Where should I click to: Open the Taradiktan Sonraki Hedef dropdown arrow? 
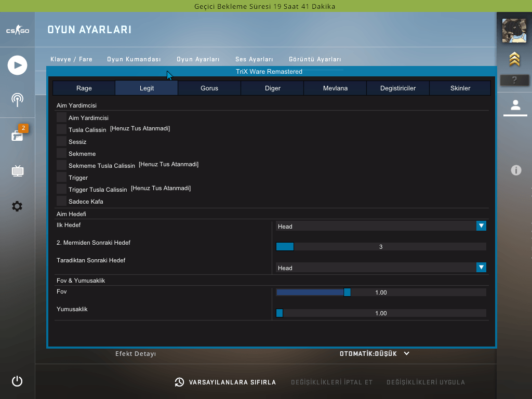tap(481, 268)
